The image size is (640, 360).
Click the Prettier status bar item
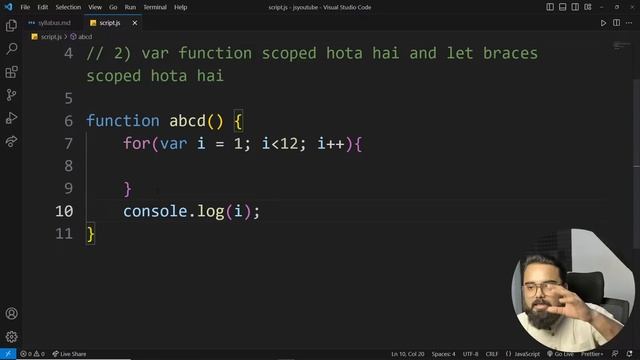(x=592, y=354)
